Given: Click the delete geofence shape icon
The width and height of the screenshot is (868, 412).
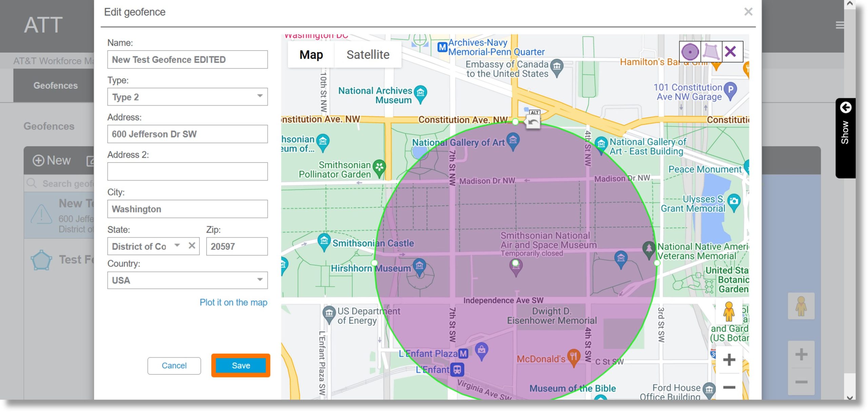Looking at the screenshot, I should (731, 52).
